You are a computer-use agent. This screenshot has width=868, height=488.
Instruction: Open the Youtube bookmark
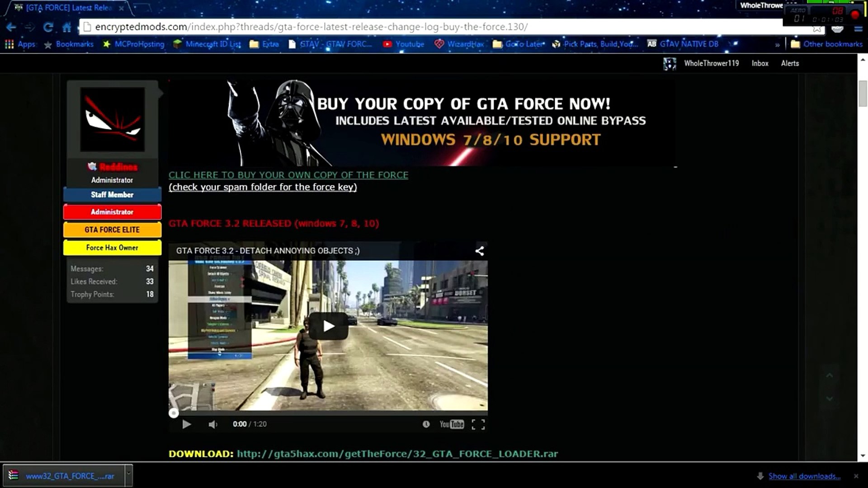[403, 44]
